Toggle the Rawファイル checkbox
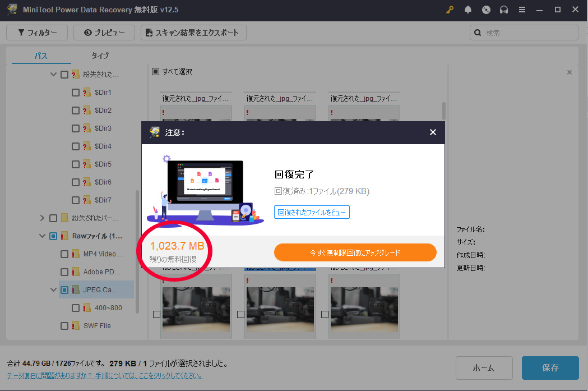This screenshot has height=391, width=588. (x=53, y=236)
